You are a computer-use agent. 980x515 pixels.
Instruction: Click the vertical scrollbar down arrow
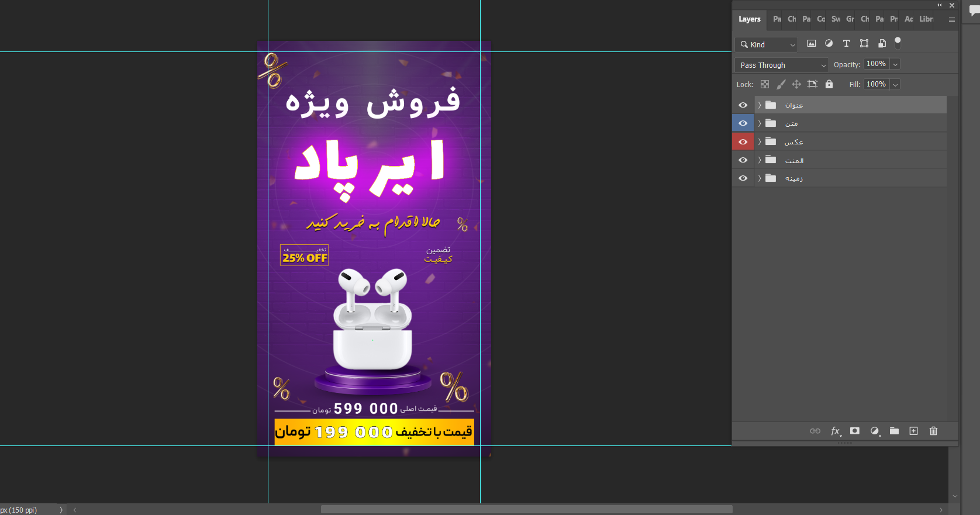point(955,496)
